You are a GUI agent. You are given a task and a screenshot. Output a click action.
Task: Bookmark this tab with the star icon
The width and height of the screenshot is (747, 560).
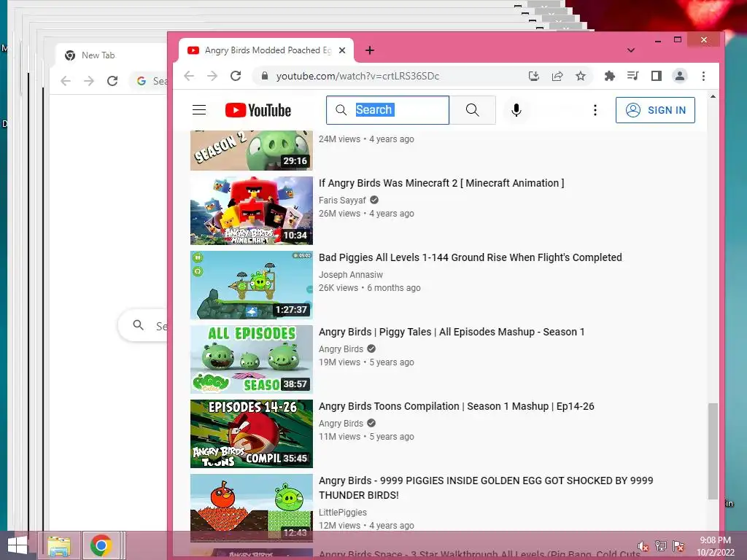(580, 76)
